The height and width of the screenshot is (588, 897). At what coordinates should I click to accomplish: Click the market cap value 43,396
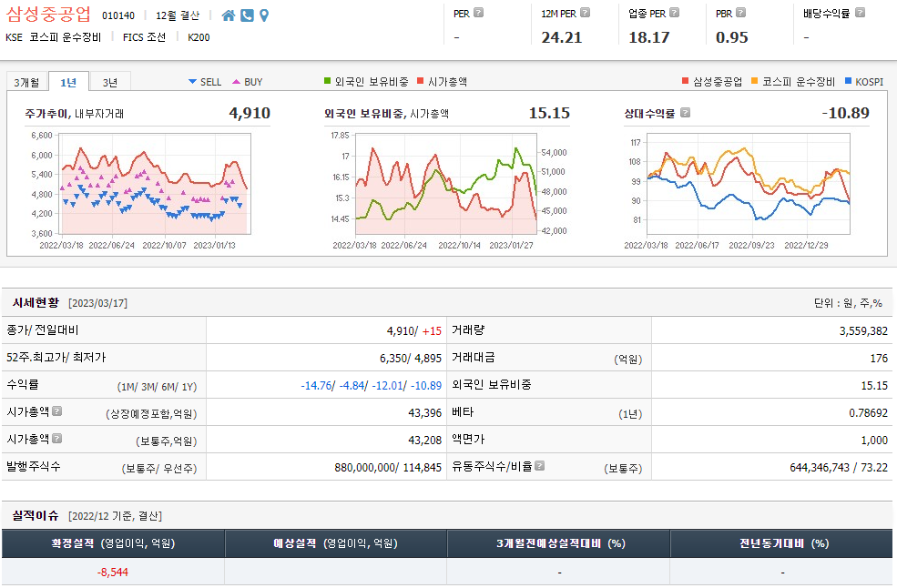coord(425,412)
